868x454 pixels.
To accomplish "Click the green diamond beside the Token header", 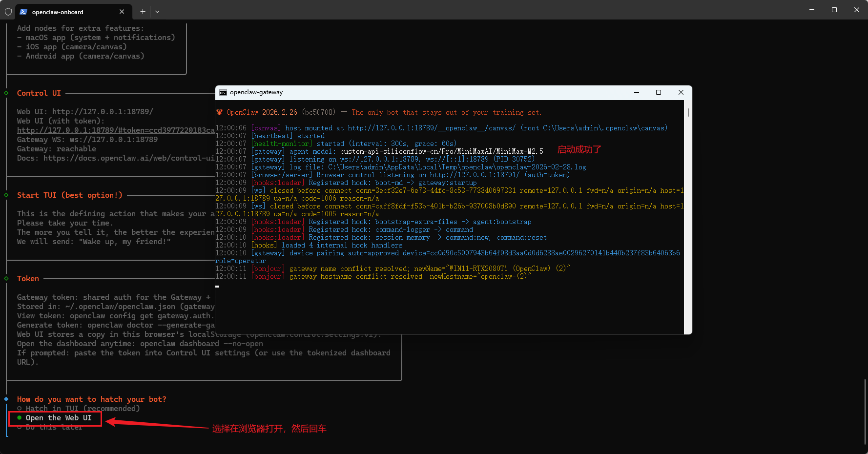I will pos(6,278).
